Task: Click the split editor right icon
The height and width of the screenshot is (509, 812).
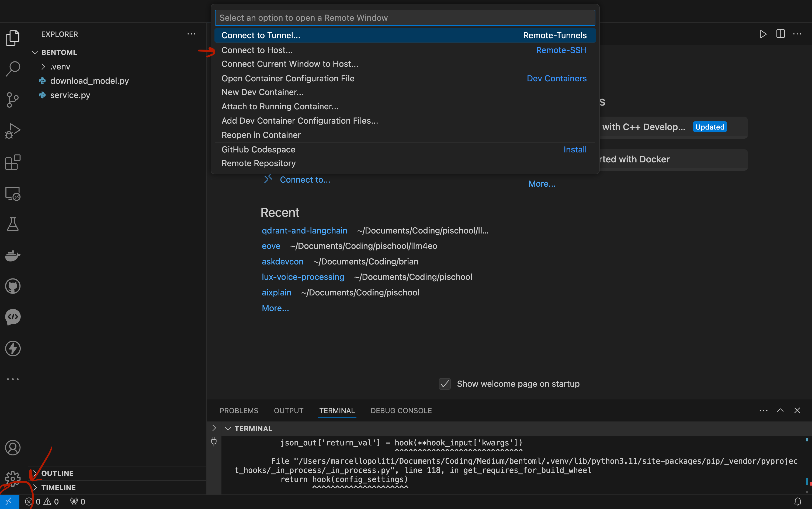Action: [780, 34]
